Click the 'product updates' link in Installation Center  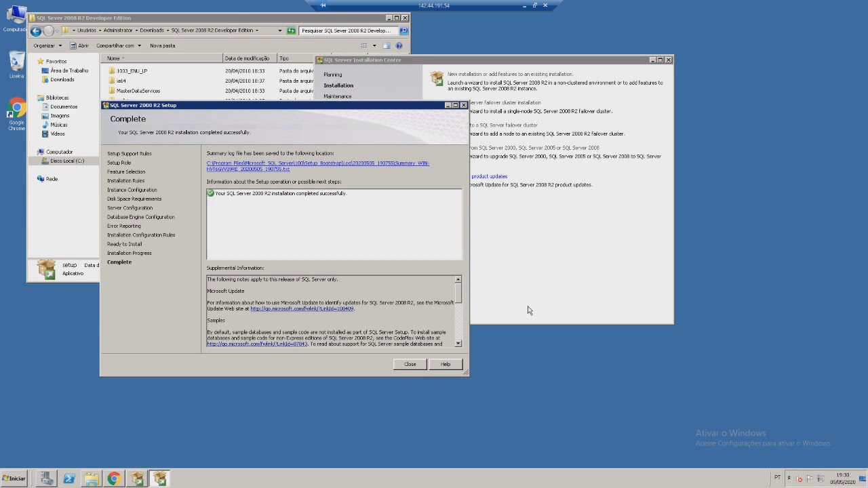click(x=489, y=176)
